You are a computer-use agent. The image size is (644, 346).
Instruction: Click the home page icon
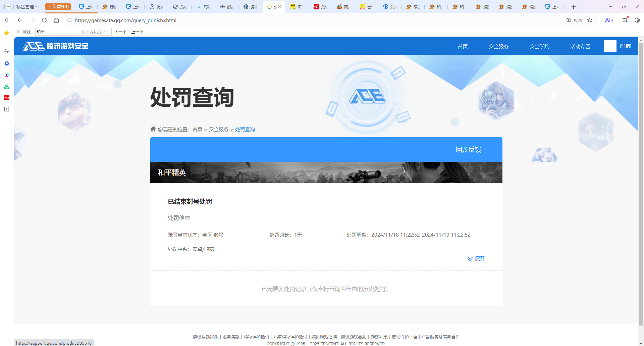coord(56,20)
